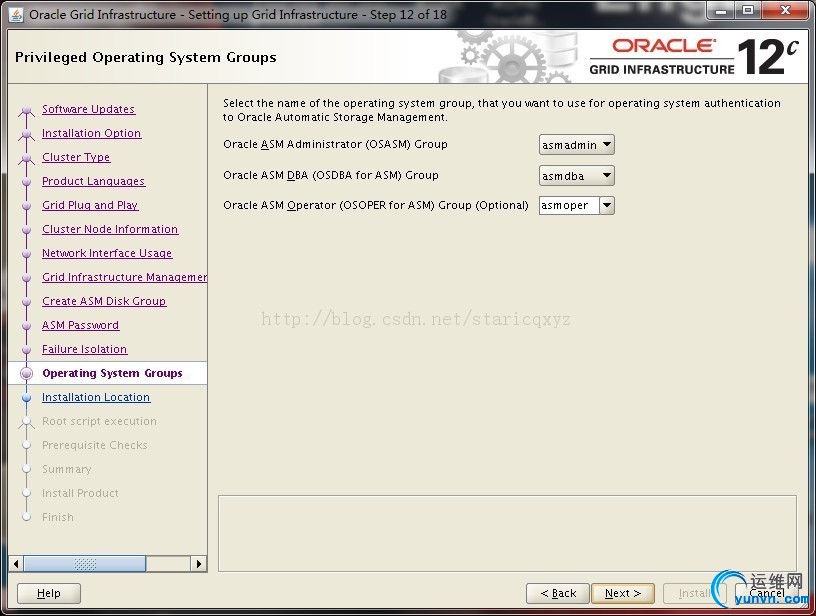Click the 'Privileged Operating System Groups' heading
Screen dimensions: 816x616
[x=146, y=57]
